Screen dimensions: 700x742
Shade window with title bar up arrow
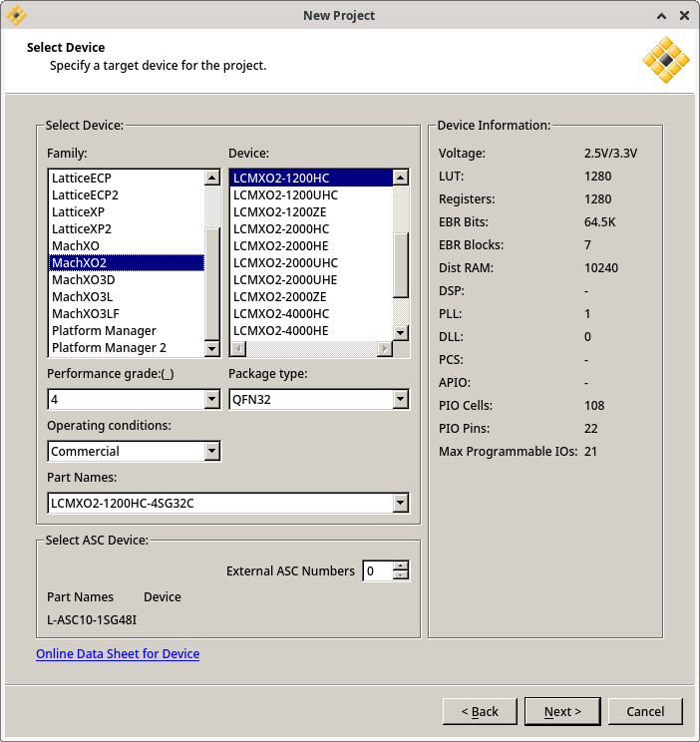coord(662,16)
